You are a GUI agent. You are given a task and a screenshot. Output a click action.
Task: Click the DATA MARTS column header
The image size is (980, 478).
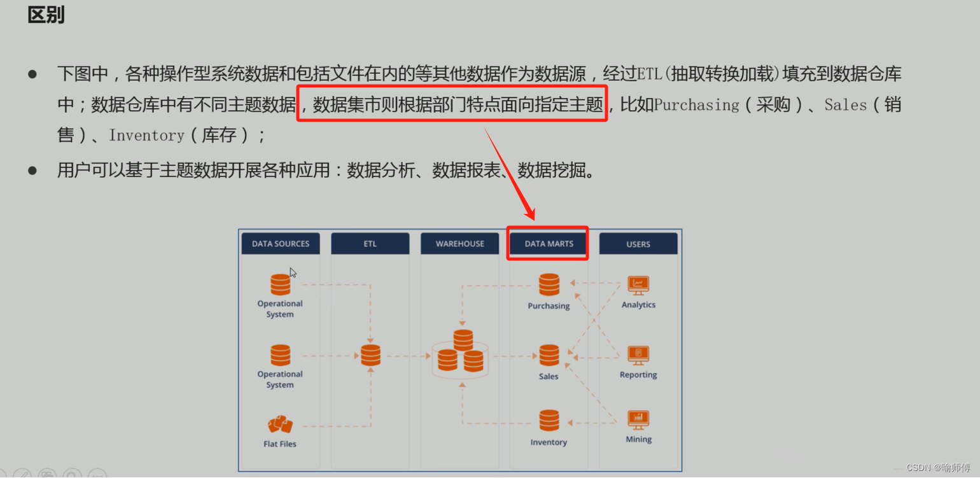coord(549,244)
